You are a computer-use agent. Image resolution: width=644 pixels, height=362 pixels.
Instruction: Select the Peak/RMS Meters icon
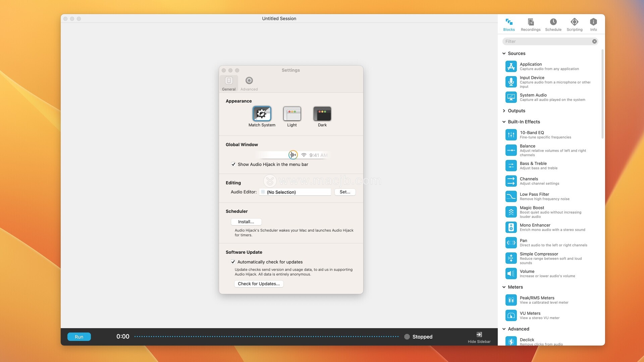pyautogui.click(x=511, y=300)
